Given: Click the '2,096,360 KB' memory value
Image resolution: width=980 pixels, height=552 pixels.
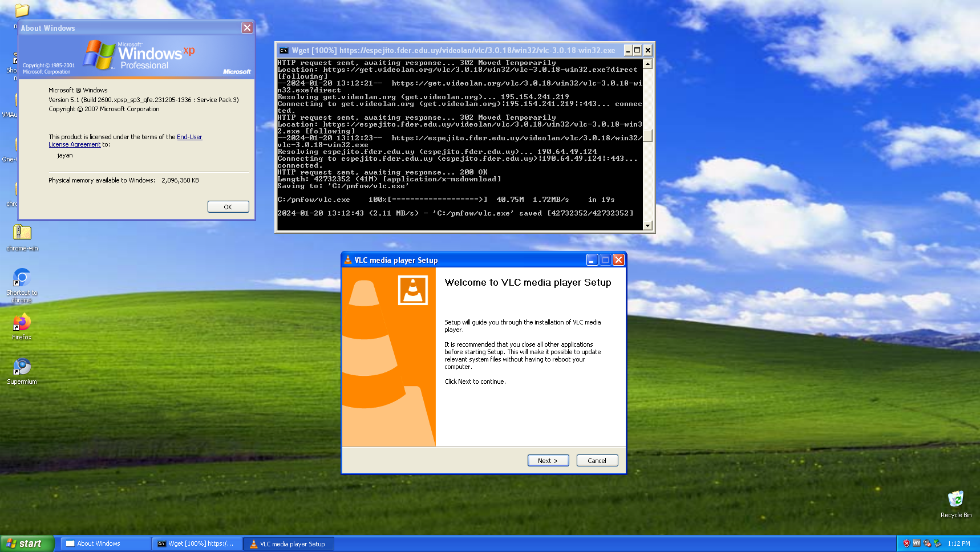Looking at the screenshot, I should click(x=180, y=180).
